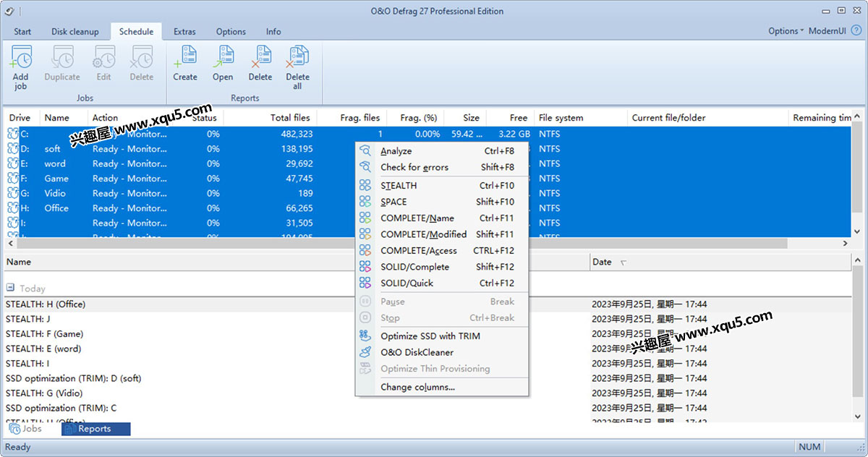Click the Help question mark icon
Screen dimensions: 868x457
856,31
